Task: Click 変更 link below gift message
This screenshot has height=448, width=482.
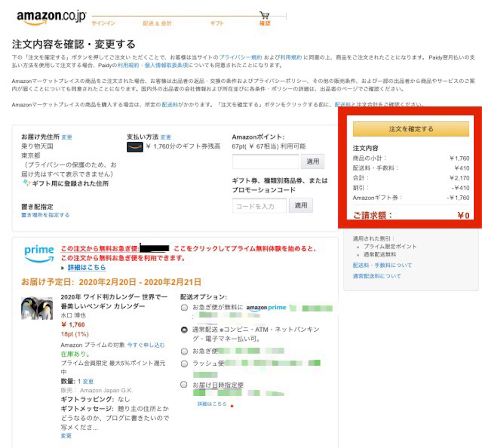Action: [x=66, y=436]
